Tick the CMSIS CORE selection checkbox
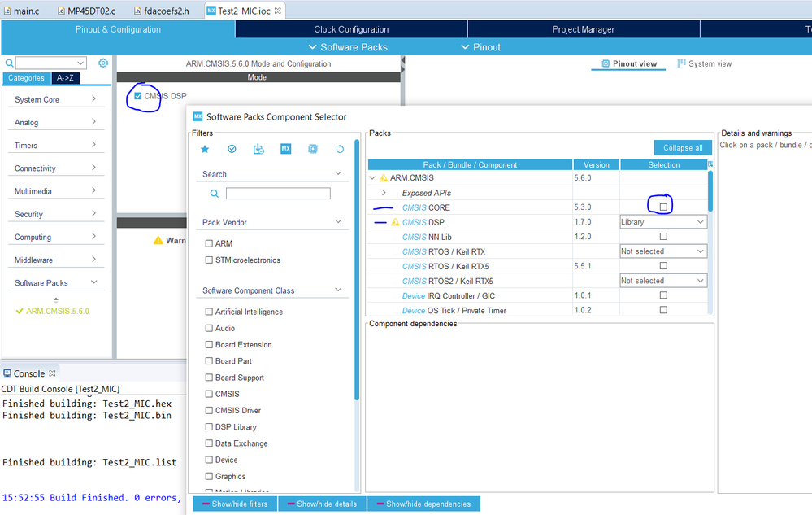The image size is (812, 515). click(x=663, y=207)
